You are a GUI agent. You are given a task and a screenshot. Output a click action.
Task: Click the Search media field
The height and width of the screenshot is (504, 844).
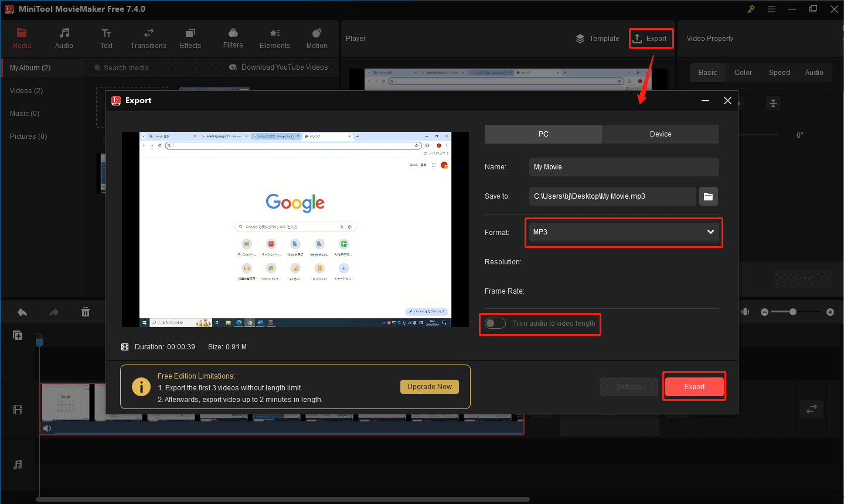152,68
